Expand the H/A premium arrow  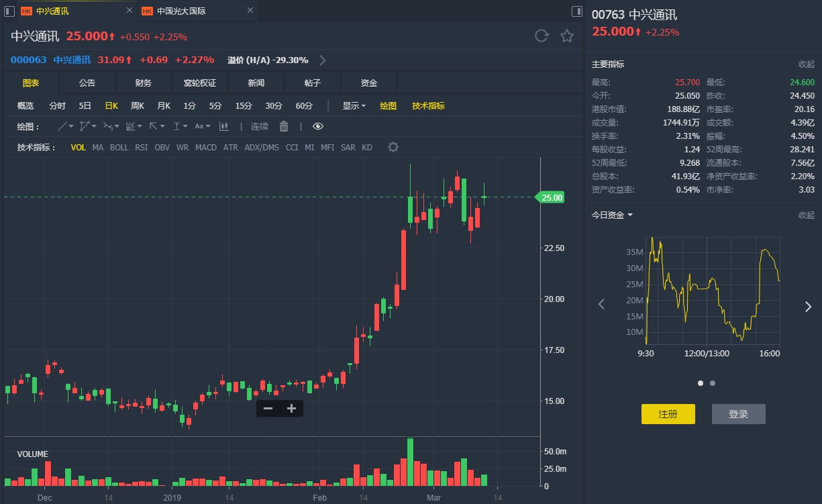(x=323, y=60)
